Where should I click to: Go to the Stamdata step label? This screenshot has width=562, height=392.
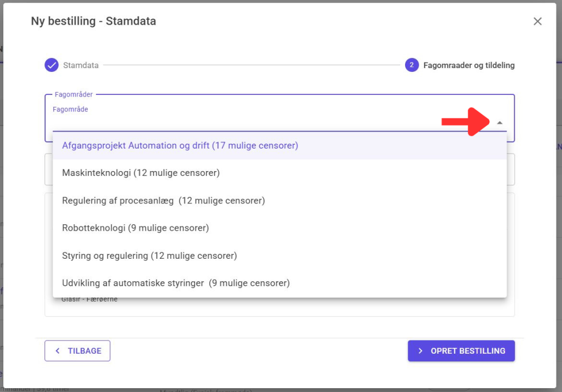point(81,65)
